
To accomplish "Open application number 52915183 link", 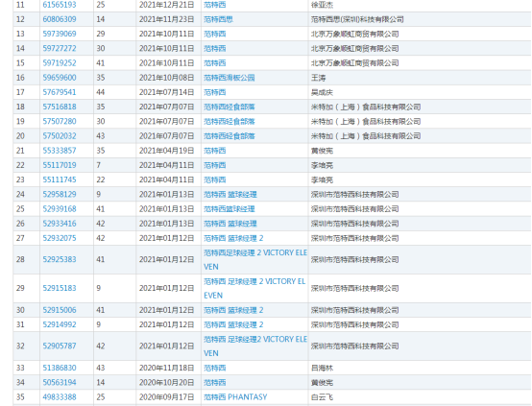I will tap(60, 288).
